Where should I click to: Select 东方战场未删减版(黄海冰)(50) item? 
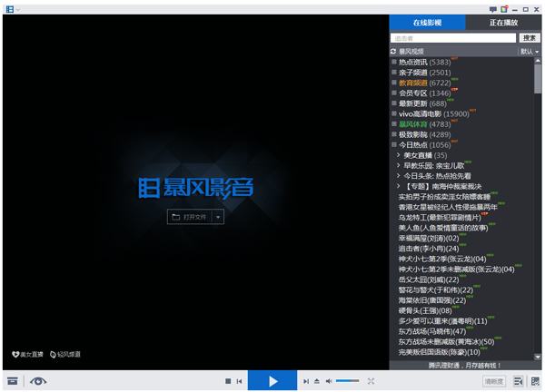(x=446, y=342)
